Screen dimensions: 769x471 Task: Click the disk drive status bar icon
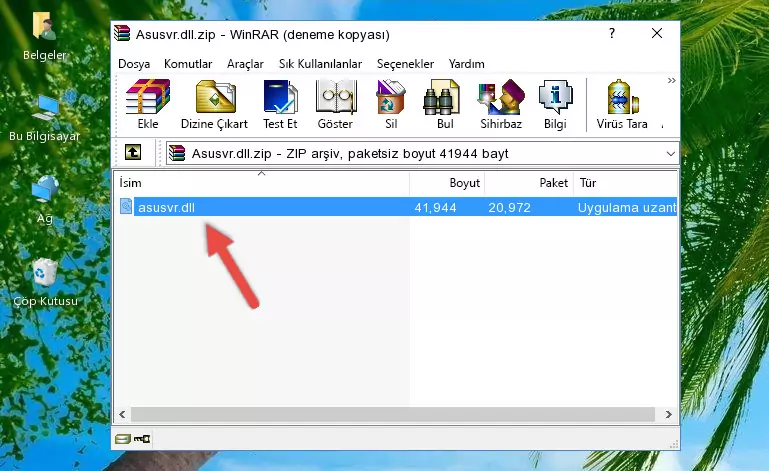point(123,439)
